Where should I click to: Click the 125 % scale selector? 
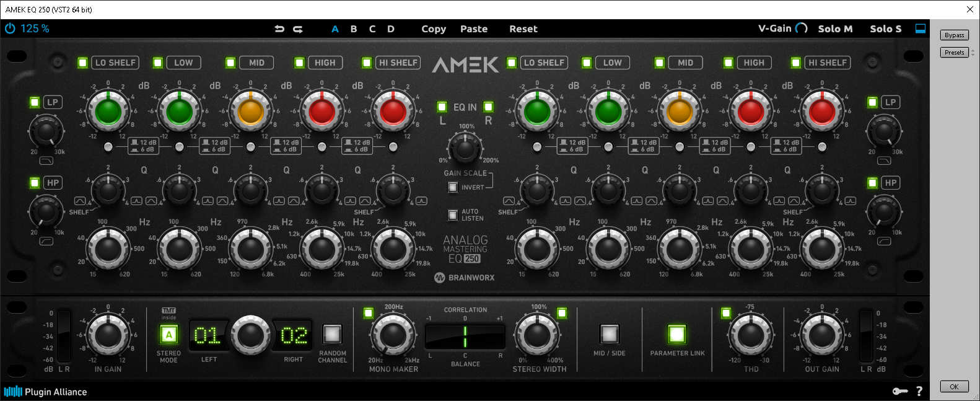tap(35, 29)
